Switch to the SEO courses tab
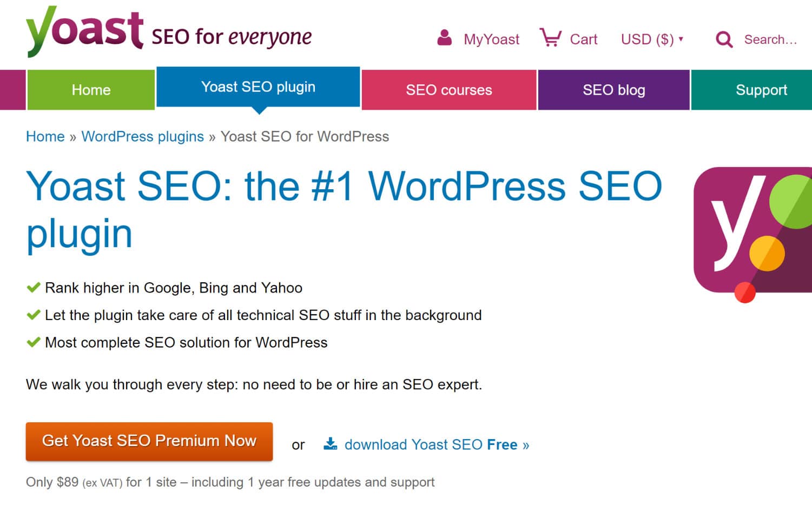 (x=448, y=90)
